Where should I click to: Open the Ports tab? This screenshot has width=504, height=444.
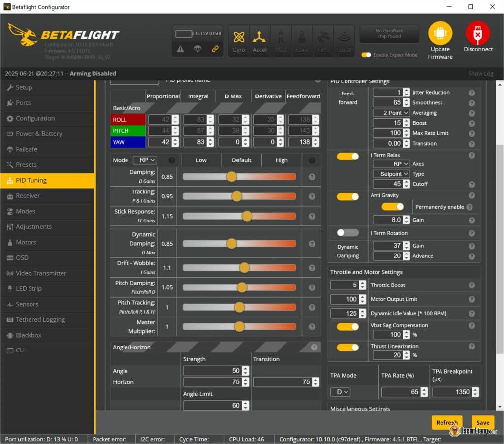tap(48, 103)
